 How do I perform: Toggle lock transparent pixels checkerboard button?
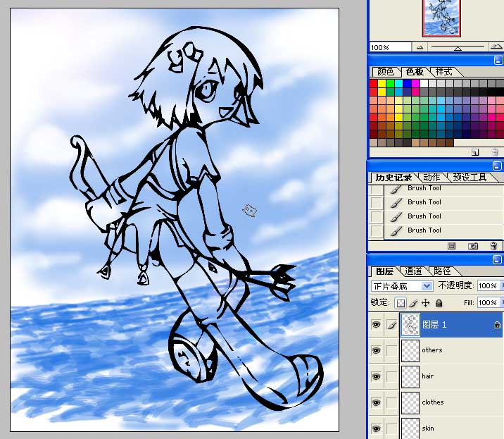[401, 303]
